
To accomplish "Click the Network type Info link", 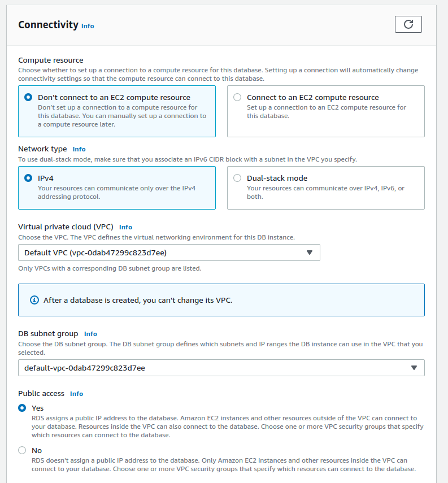I will (79, 149).
